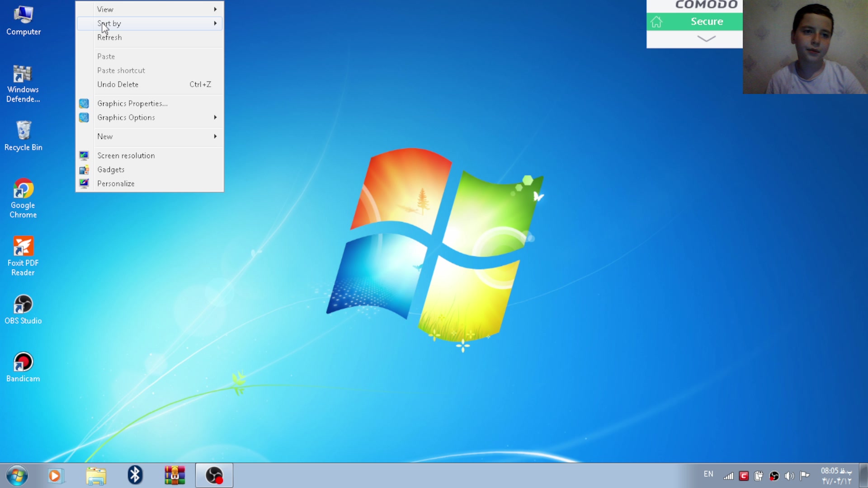Select Refresh in the context menu

[x=109, y=38]
